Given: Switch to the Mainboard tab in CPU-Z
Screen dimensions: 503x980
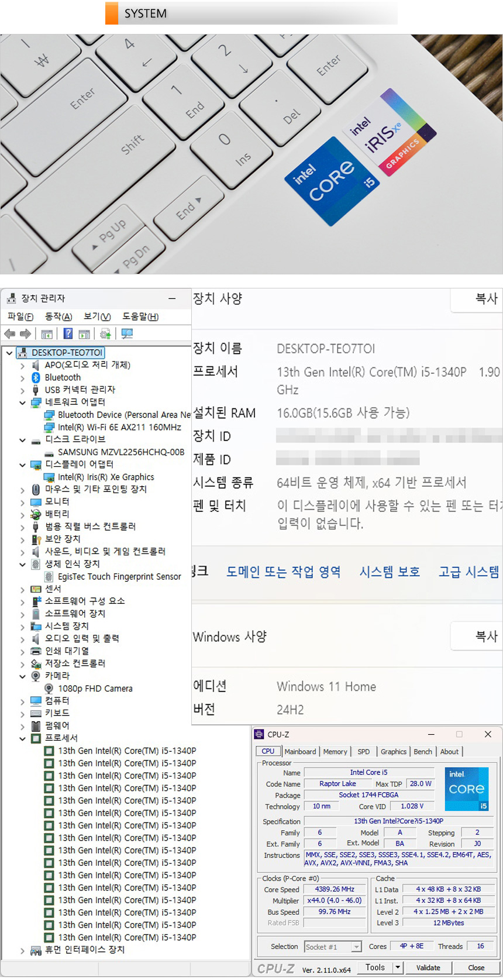Looking at the screenshot, I should click(x=300, y=752).
